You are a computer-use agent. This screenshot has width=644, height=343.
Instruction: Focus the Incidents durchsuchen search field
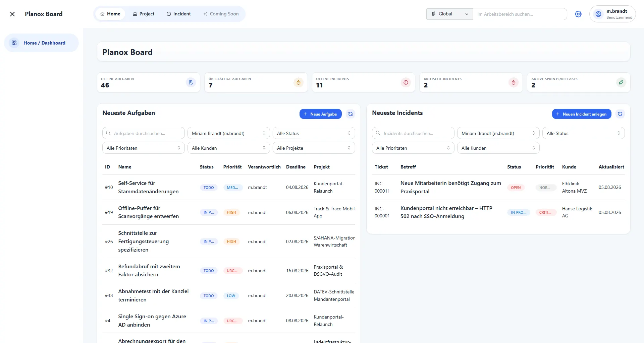(x=413, y=133)
